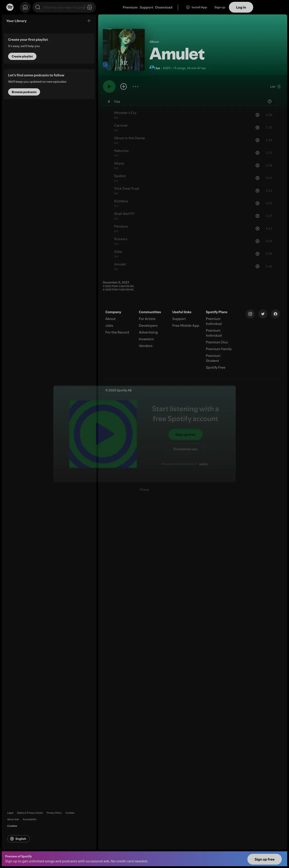Open Spotify's Instagram page icon
Image resolution: width=289 pixels, height=868 pixels.
tap(250, 314)
